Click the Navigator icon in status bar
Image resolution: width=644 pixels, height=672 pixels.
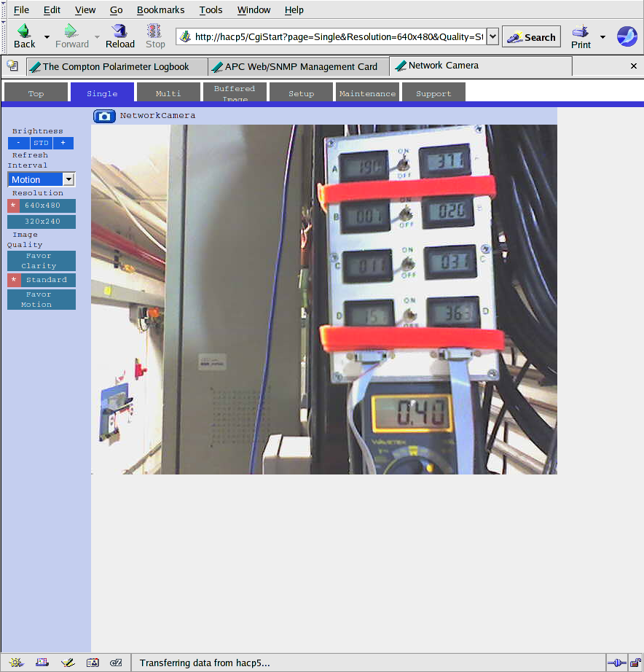pos(16,663)
